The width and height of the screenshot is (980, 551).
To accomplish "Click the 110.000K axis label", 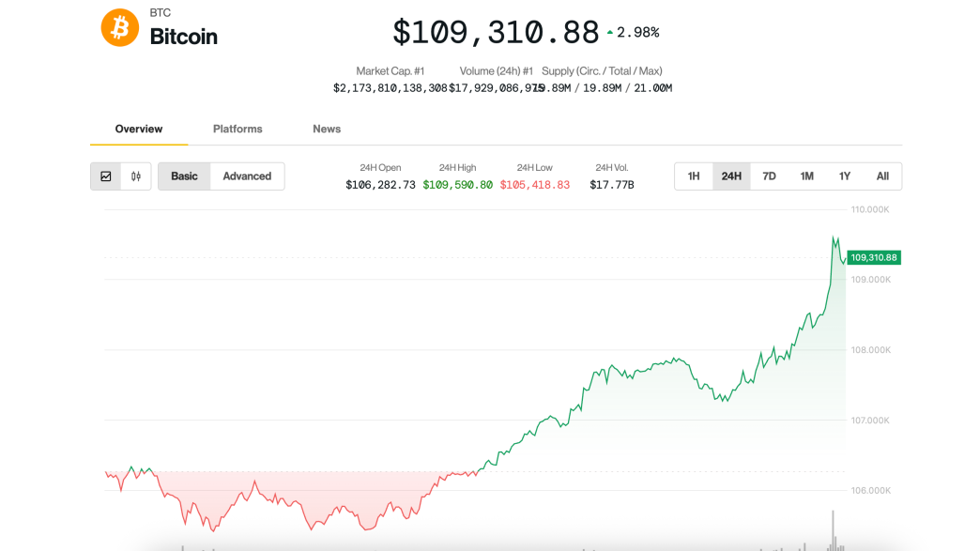I will (x=870, y=209).
